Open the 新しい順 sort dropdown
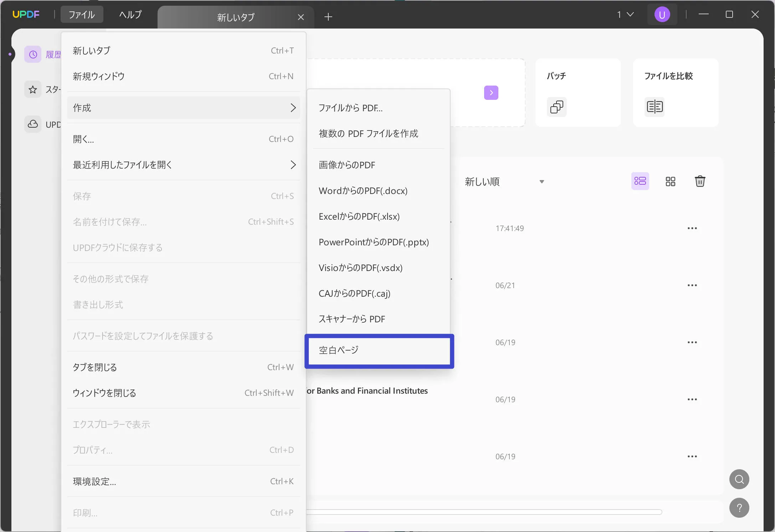The image size is (775, 532). pos(504,182)
